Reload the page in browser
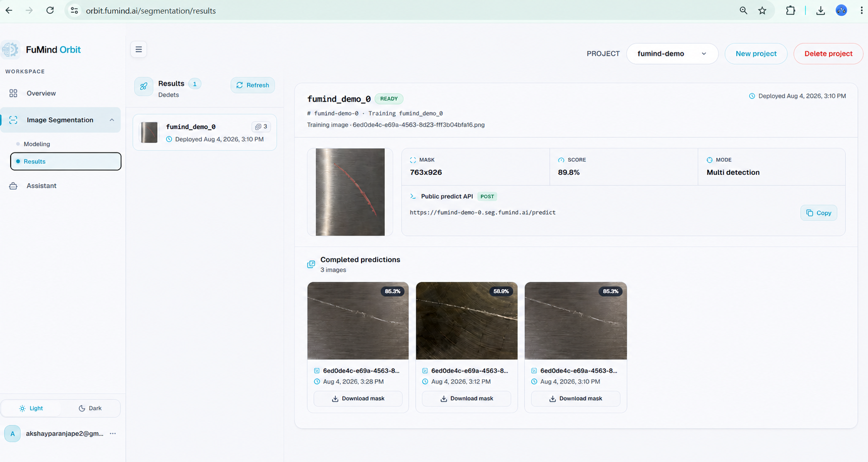 [50, 10]
